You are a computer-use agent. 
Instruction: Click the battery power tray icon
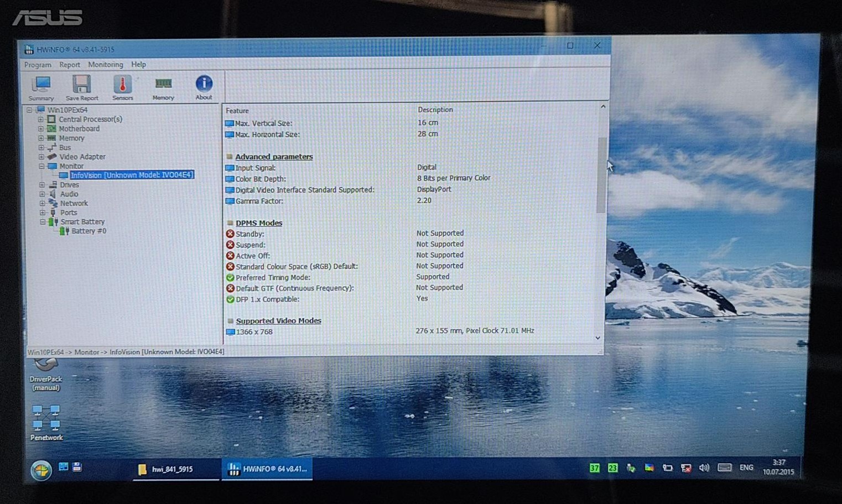click(x=668, y=468)
